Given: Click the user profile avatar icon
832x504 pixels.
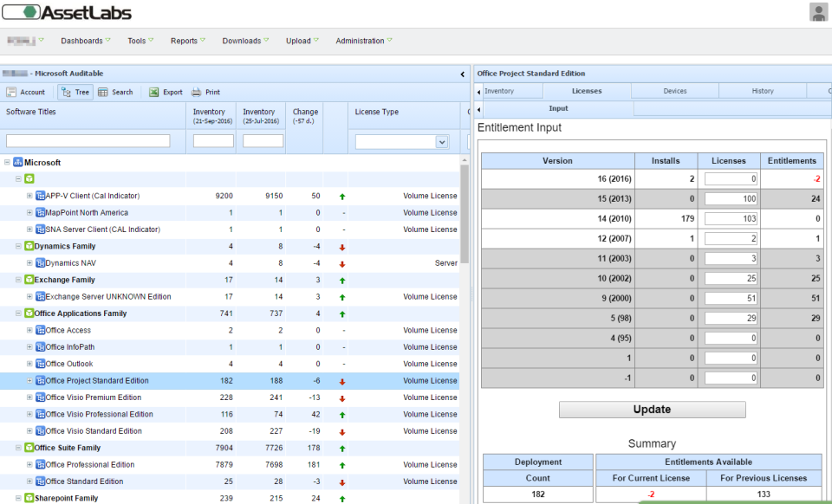Looking at the screenshot, I should click(x=818, y=12).
